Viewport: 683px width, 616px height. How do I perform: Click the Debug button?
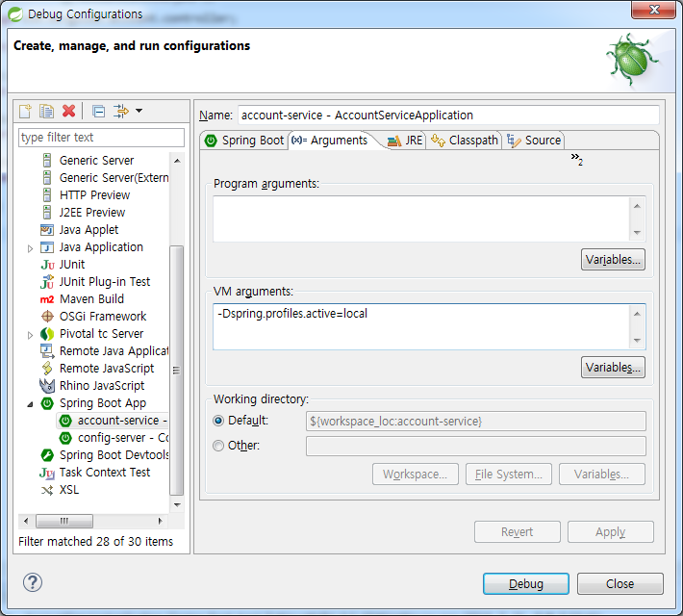click(x=526, y=583)
